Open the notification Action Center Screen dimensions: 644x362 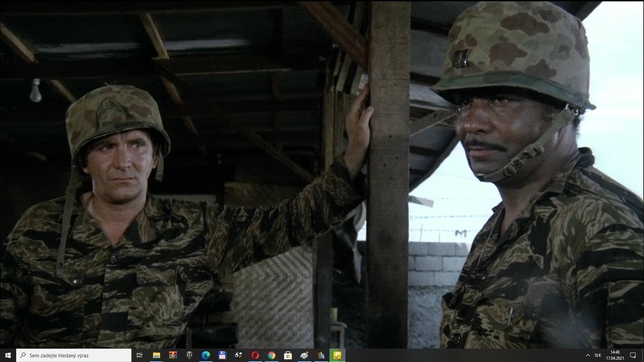click(x=633, y=355)
